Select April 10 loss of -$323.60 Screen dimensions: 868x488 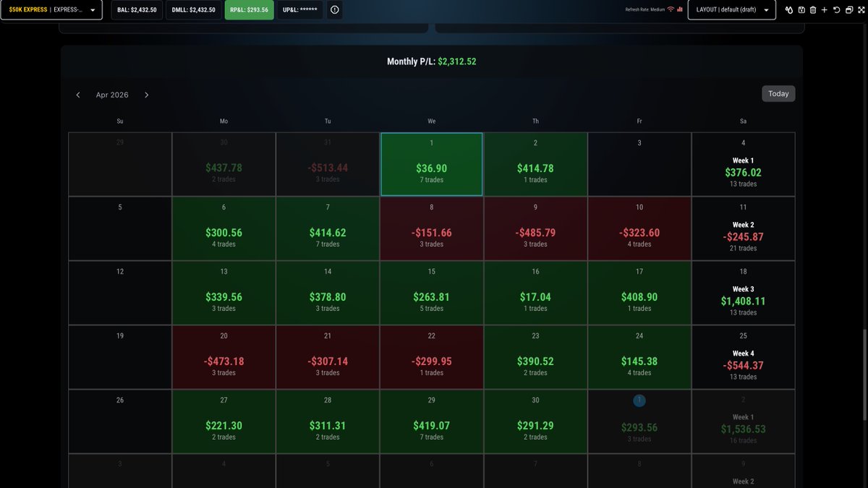[639, 228]
